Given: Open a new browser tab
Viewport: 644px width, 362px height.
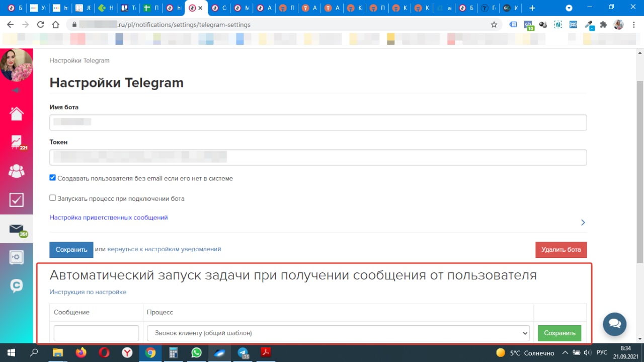Looking at the screenshot, I should (x=532, y=8).
